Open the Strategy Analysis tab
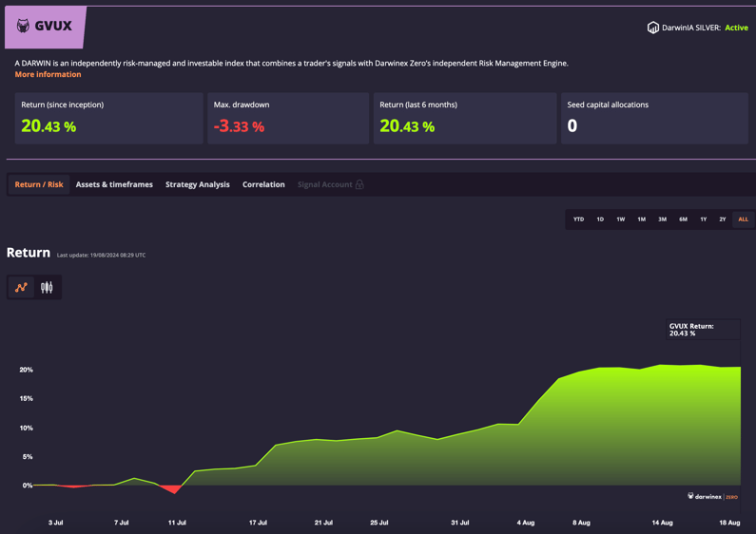Image resolution: width=756 pixels, height=534 pixels. click(198, 184)
